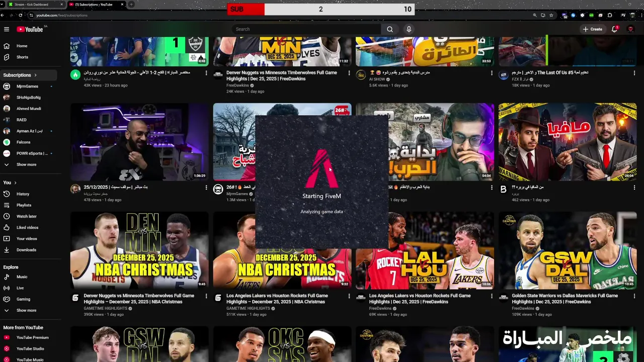Open the YouTube account avatar menu
This screenshot has height=362, width=644.
[631, 29]
